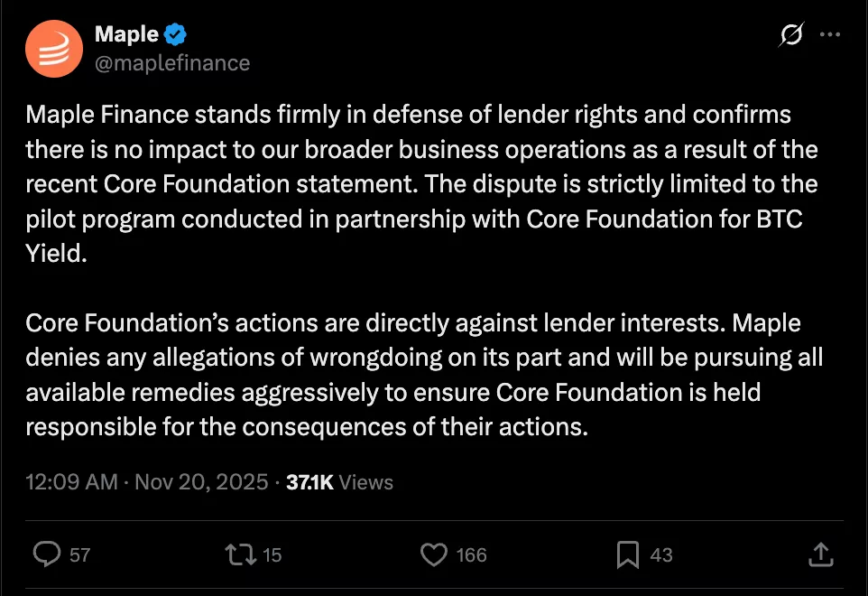Expand more actions beside the Grok icon

pos(832,34)
